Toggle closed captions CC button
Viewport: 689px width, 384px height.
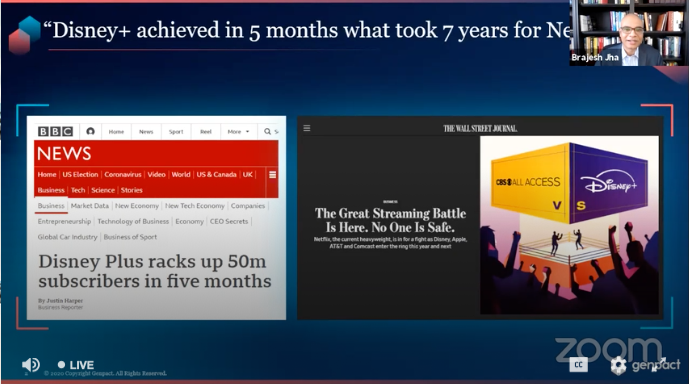[578, 364]
